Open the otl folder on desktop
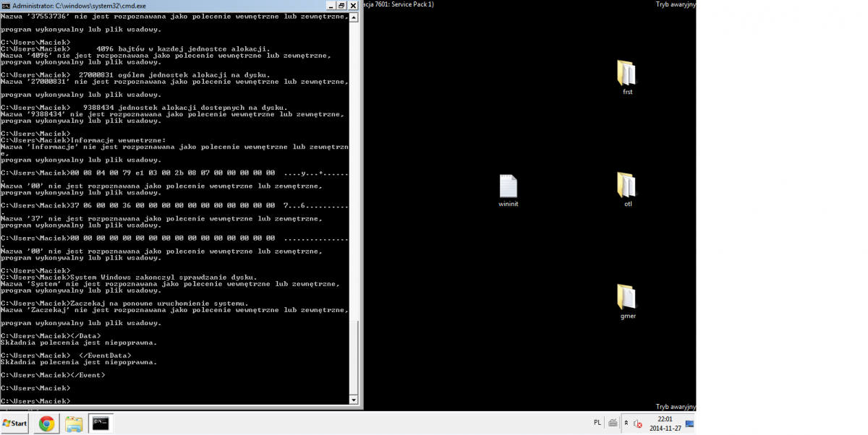 coord(626,190)
